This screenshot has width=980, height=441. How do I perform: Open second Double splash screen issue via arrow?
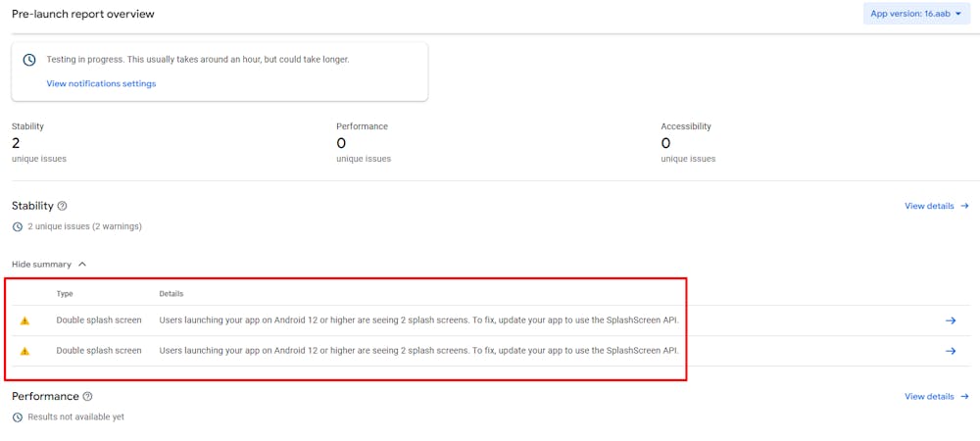[951, 351]
